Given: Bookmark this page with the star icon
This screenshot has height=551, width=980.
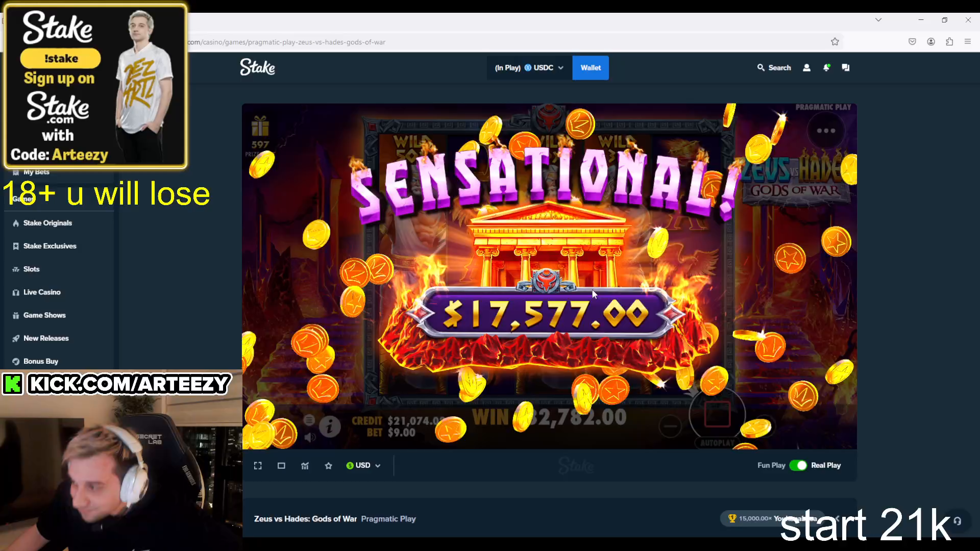Looking at the screenshot, I should (x=835, y=42).
